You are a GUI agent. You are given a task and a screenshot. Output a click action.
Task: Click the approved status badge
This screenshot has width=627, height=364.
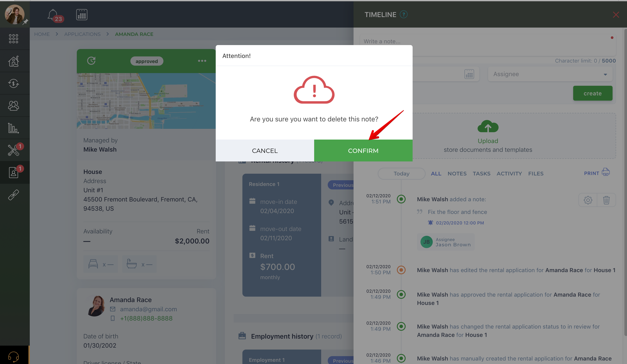(x=147, y=61)
